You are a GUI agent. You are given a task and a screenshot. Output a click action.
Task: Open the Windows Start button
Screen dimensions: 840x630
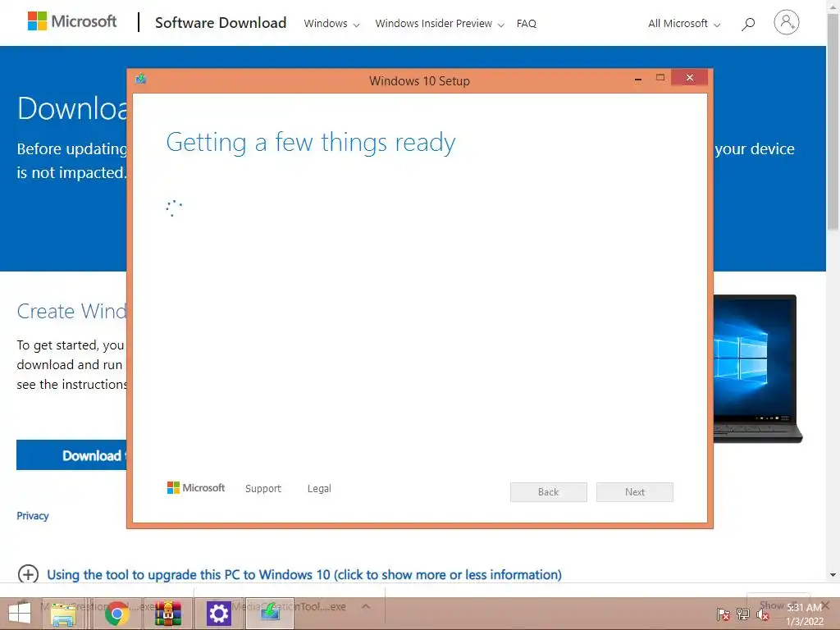coord(20,613)
